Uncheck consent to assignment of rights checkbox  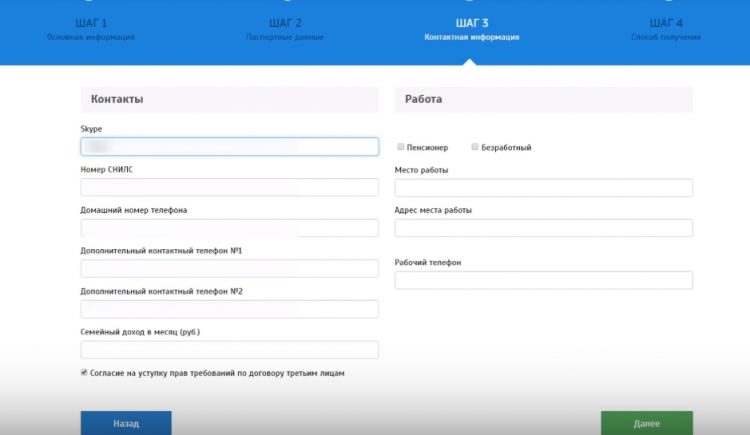pyautogui.click(x=85, y=373)
